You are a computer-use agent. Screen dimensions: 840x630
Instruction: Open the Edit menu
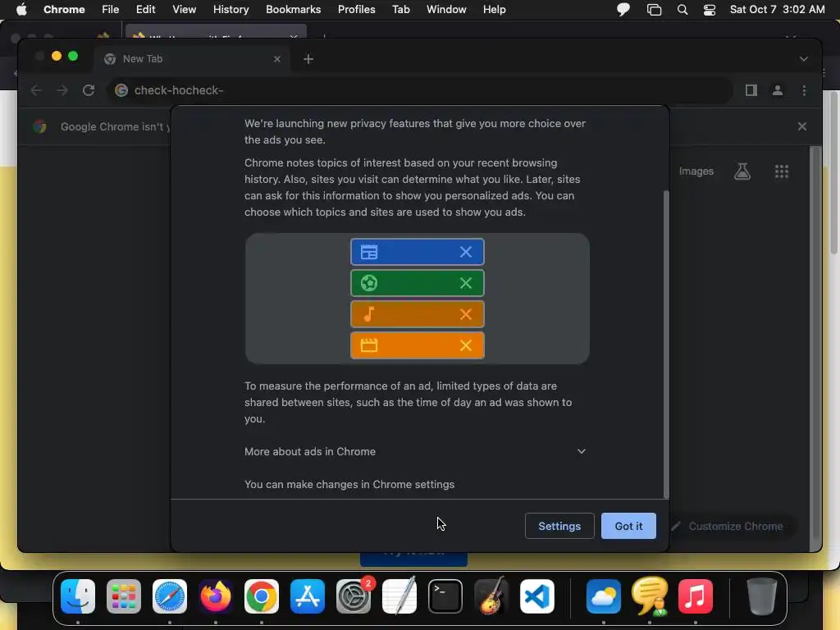[x=145, y=10]
